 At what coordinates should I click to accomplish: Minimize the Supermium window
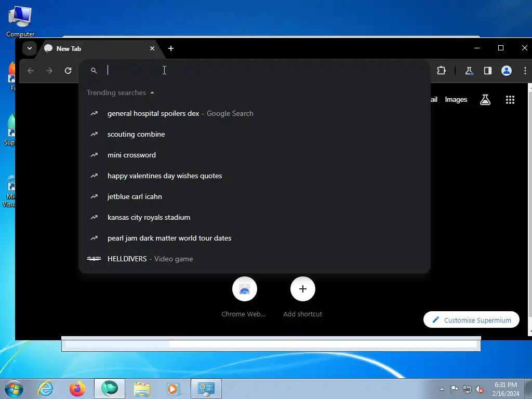coord(477,48)
